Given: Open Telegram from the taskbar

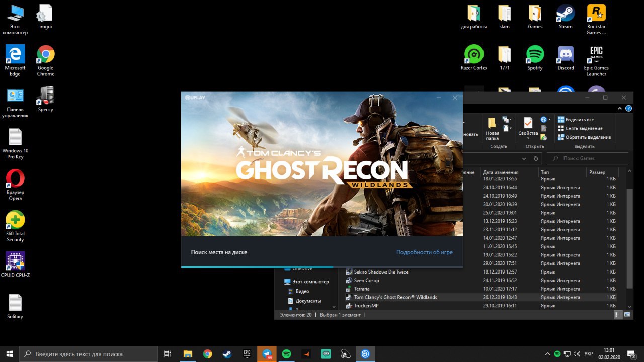Looking at the screenshot, I should (267, 354).
